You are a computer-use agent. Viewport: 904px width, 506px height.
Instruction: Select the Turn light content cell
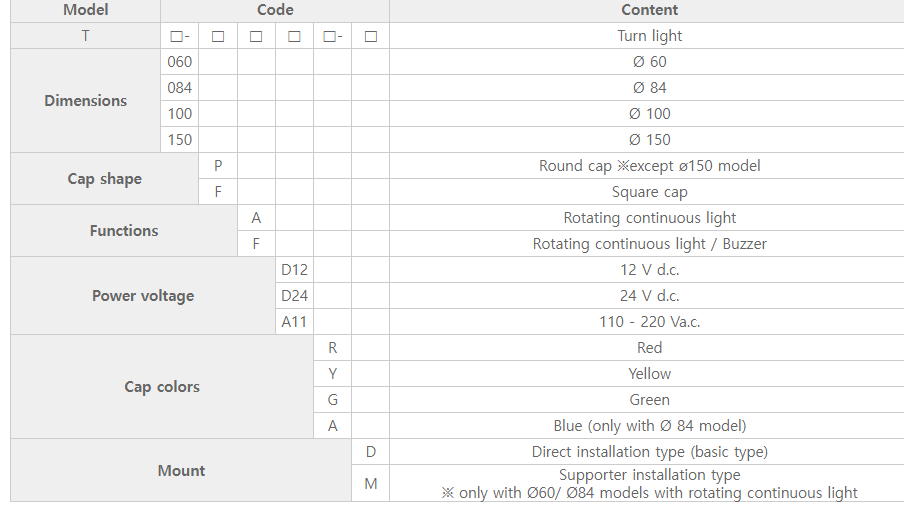click(x=649, y=36)
